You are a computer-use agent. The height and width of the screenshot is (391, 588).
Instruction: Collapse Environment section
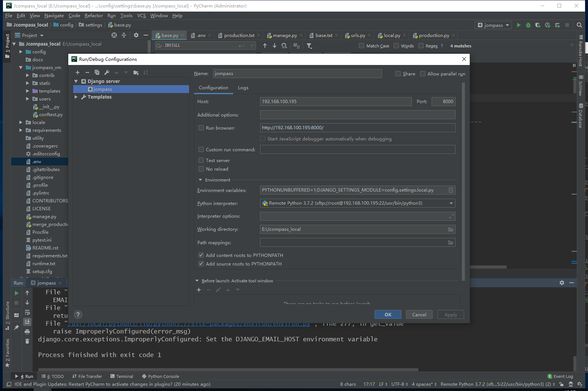coord(200,180)
